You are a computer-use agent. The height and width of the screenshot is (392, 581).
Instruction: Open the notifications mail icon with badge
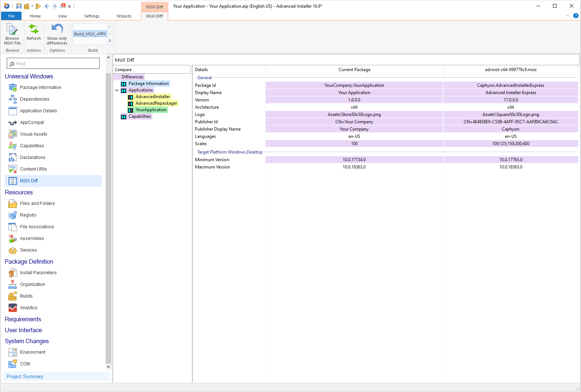point(63,6)
